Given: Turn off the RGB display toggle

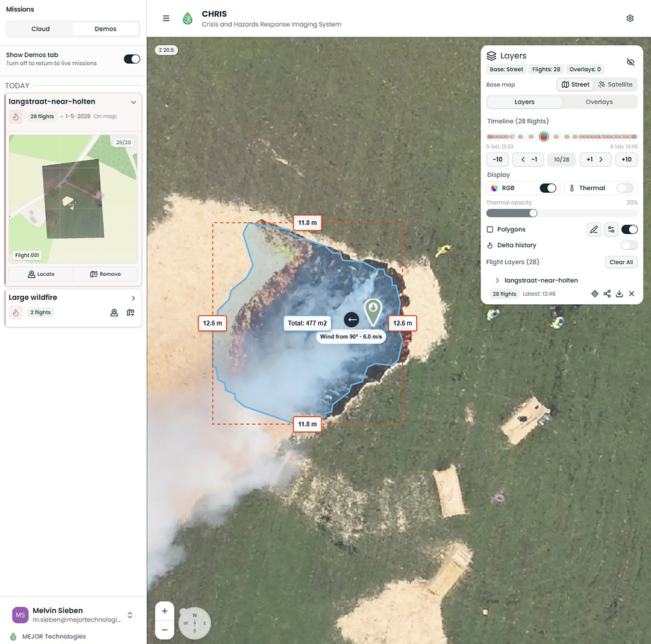Looking at the screenshot, I should [x=547, y=188].
